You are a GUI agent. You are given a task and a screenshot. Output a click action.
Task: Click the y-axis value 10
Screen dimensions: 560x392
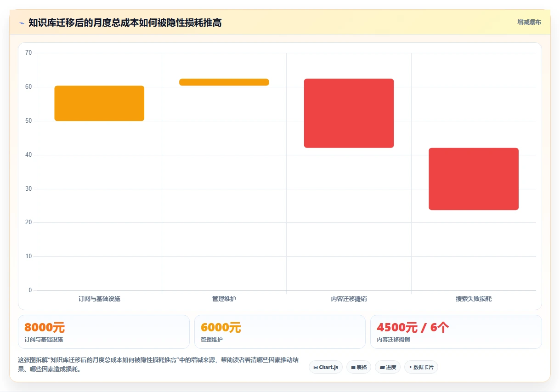click(28, 256)
